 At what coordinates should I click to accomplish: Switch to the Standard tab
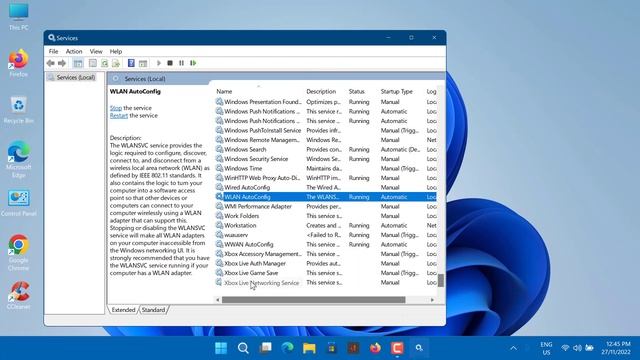pyautogui.click(x=153, y=310)
